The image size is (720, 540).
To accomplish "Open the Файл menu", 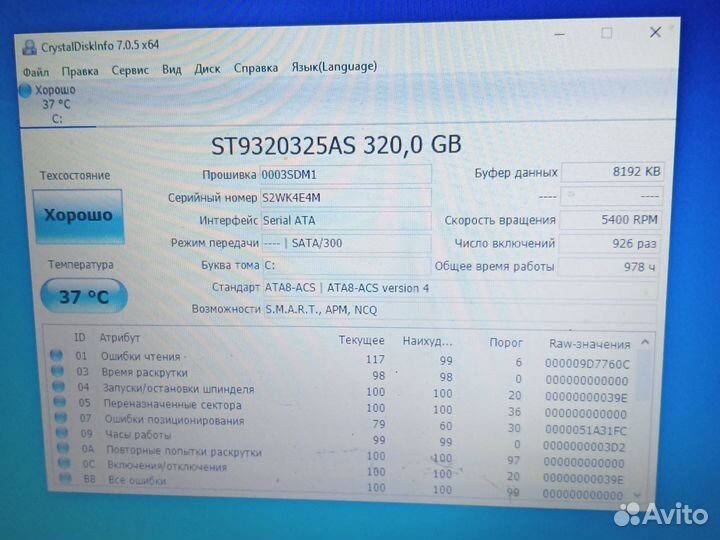I will point(36,72).
